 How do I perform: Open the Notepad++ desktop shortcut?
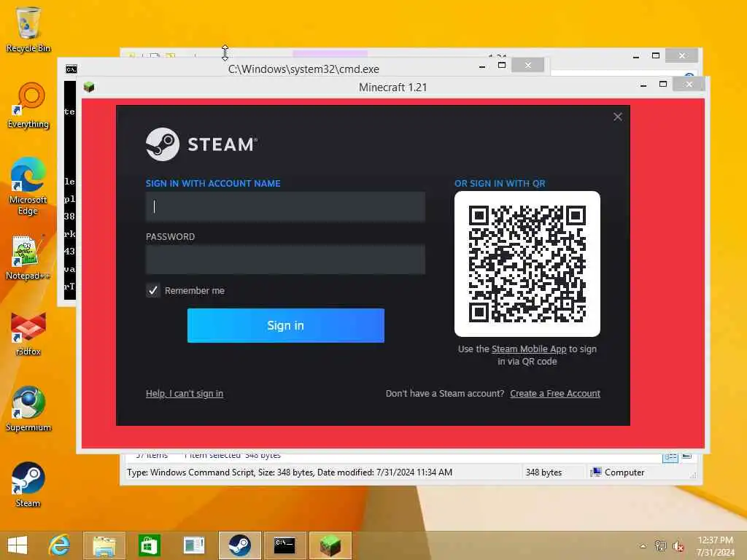(28, 257)
